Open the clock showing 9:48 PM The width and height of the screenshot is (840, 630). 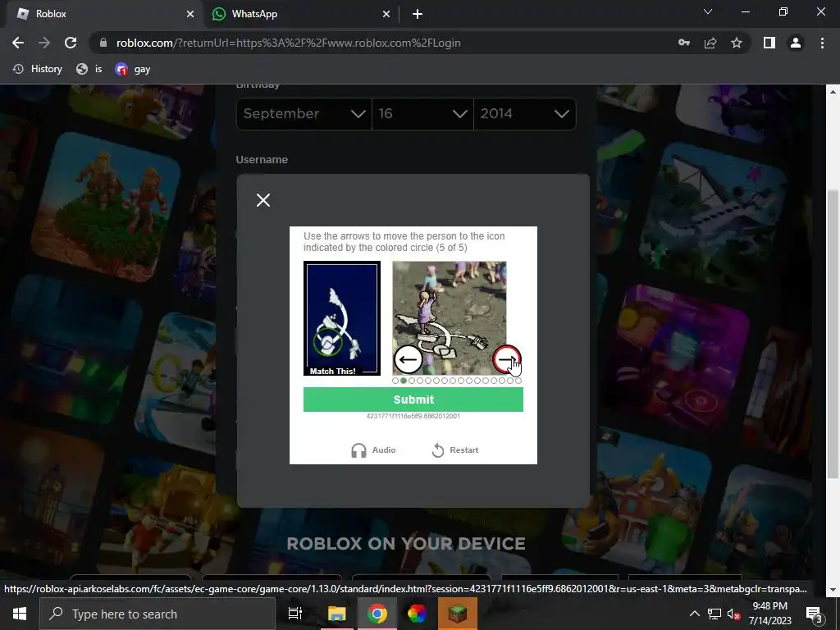click(769, 614)
